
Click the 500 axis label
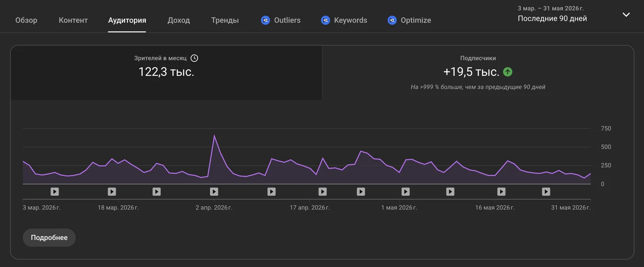coord(606,147)
